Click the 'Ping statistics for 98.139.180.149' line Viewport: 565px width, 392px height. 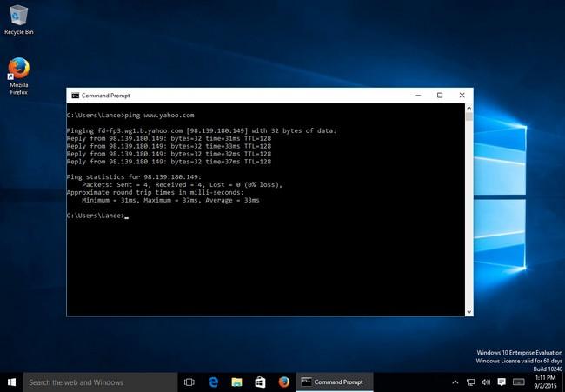134,177
